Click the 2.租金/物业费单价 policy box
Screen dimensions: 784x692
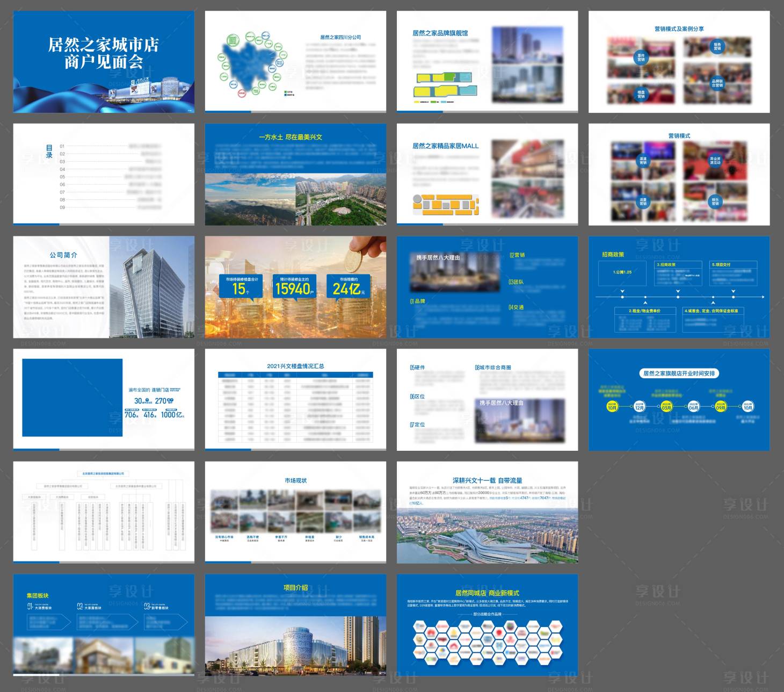point(647,319)
